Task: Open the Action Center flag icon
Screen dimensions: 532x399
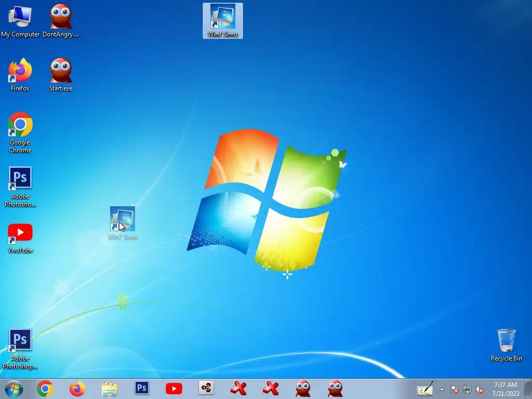Action: point(454,389)
